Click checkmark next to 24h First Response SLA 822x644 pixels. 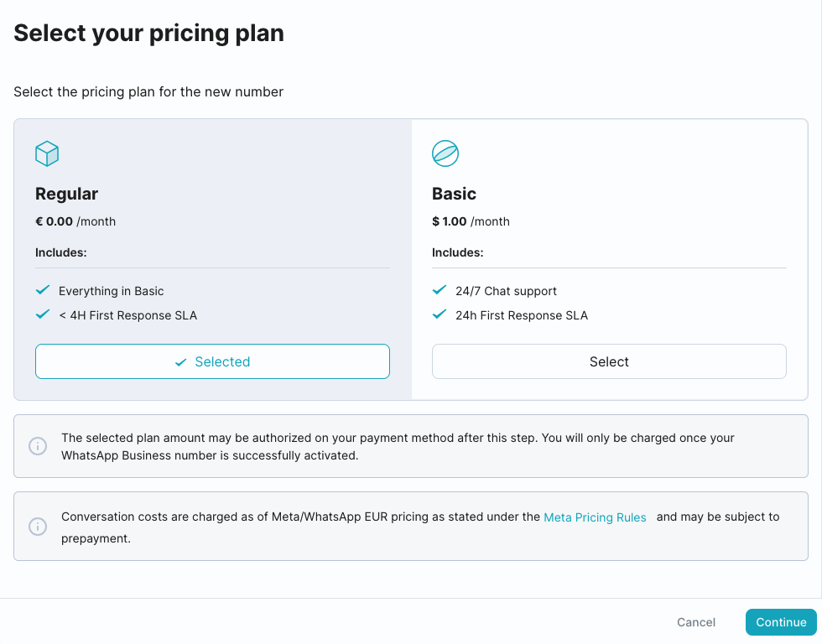[439, 314]
